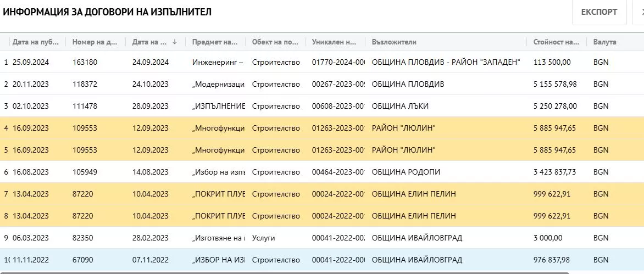
Task: Select subject cell '„Избор на изпъ'
Action: pyautogui.click(x=219, y=172)
